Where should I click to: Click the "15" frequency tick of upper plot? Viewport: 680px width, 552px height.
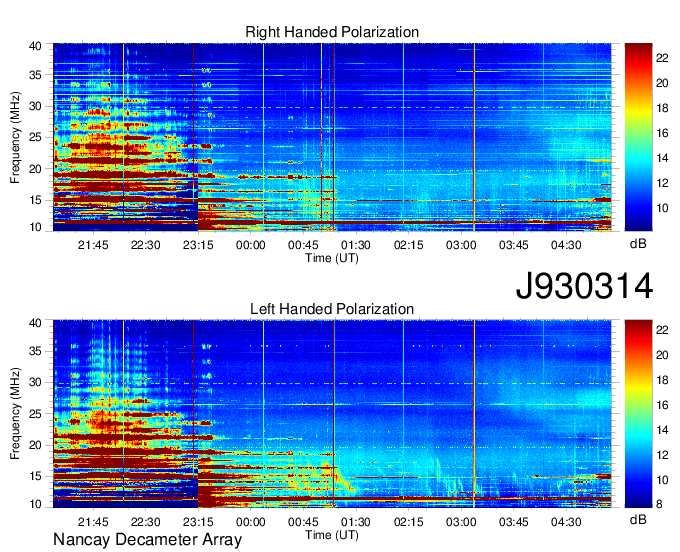click(x=35, y=200)
